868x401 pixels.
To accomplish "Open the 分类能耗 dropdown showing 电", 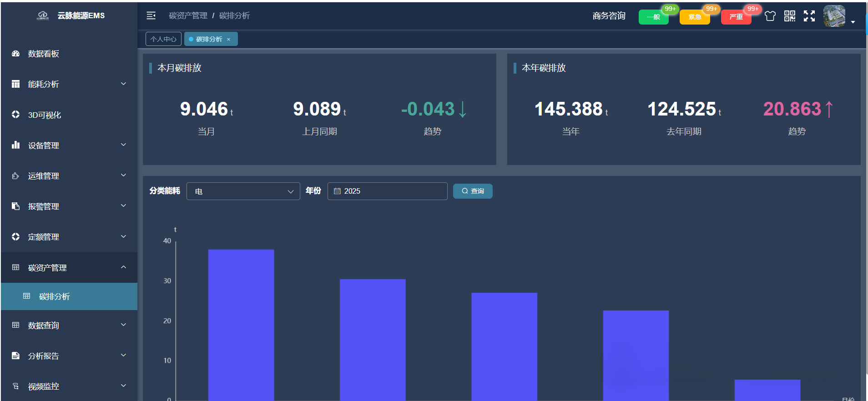I will pyautogui.click(x=243, y=191).
